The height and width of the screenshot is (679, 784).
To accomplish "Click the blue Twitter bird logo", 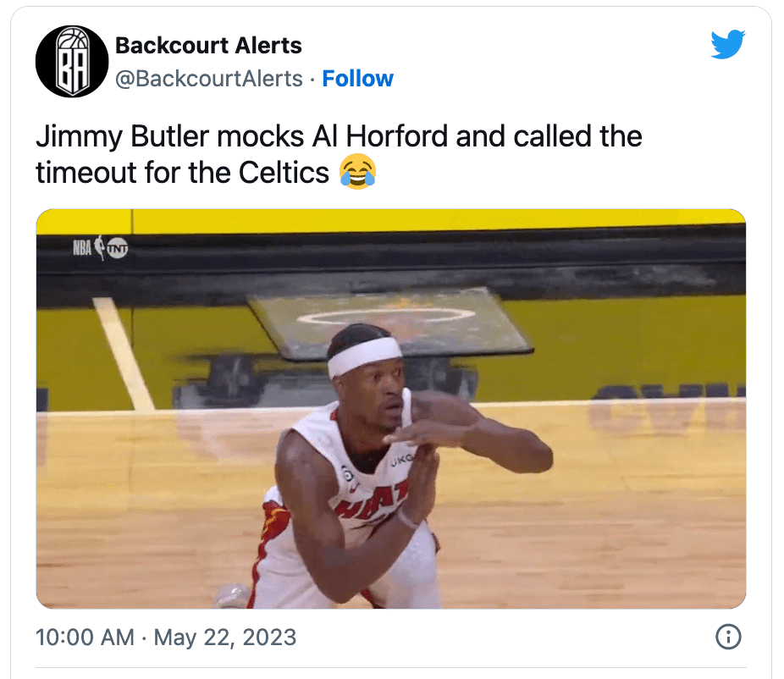I will tap(728, 45).
